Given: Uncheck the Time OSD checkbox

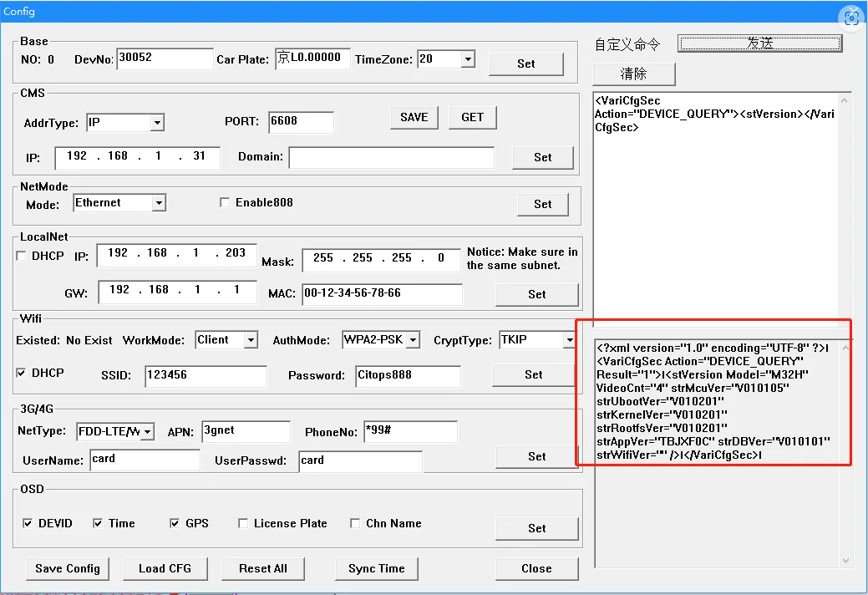Looking at the screenshot, I should coord(98,523).
